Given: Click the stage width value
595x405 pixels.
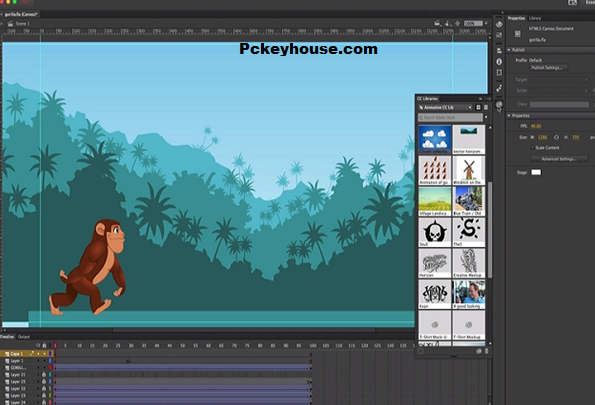Looking at the screenshot, I should point(542,137).
